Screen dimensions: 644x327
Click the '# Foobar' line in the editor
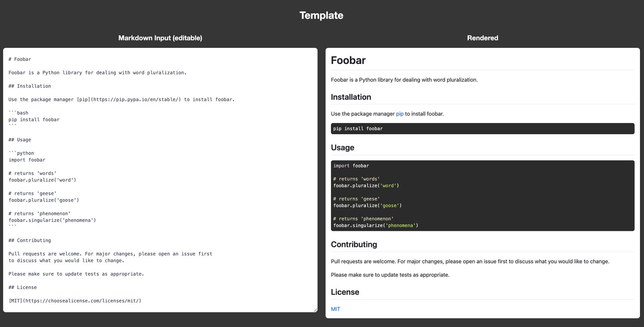point(19,59)
